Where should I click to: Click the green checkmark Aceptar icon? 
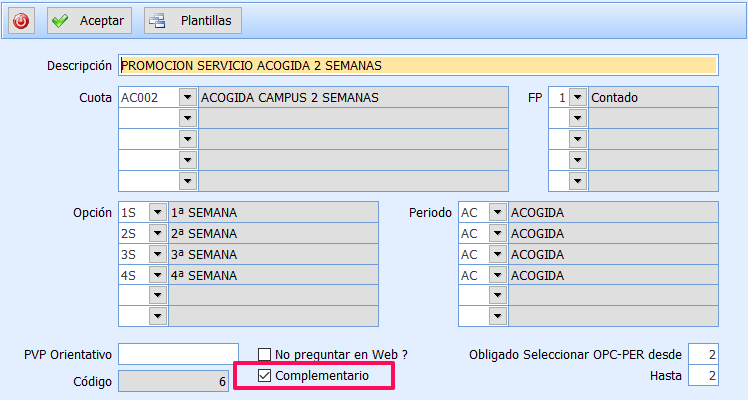pyautogui.click(x=61, y=20)
